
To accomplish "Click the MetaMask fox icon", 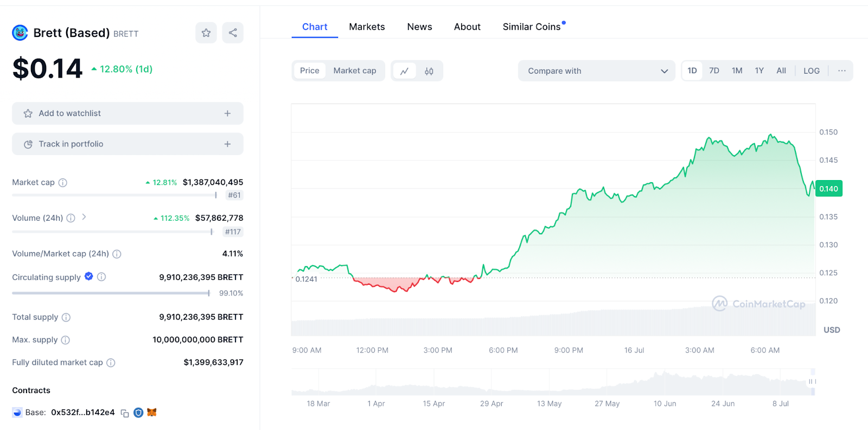I will [152, 413].
